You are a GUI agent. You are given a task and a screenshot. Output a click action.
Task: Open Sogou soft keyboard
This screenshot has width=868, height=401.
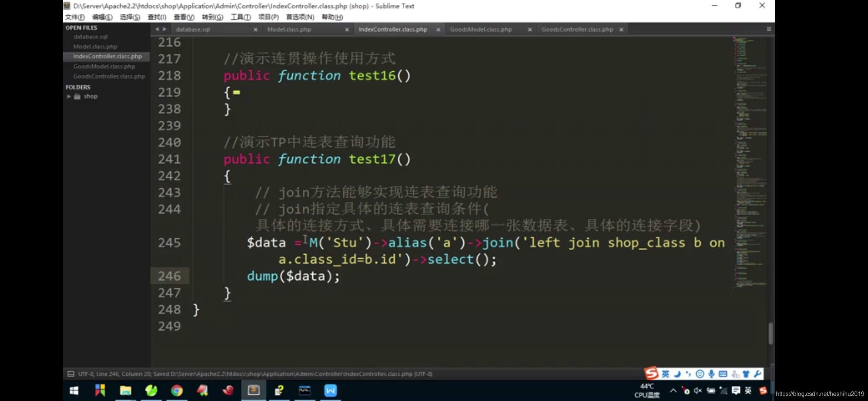pyautogui.click(x=723, y=374)
